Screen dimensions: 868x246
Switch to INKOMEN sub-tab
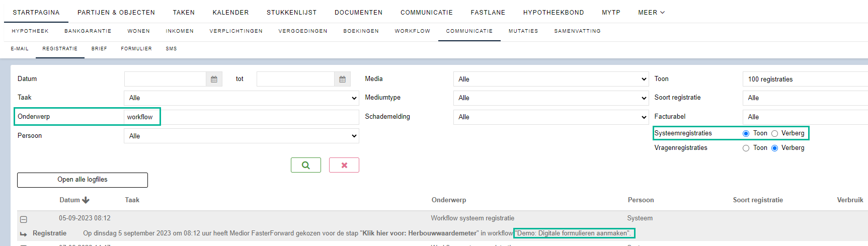(x=180, y=31)
